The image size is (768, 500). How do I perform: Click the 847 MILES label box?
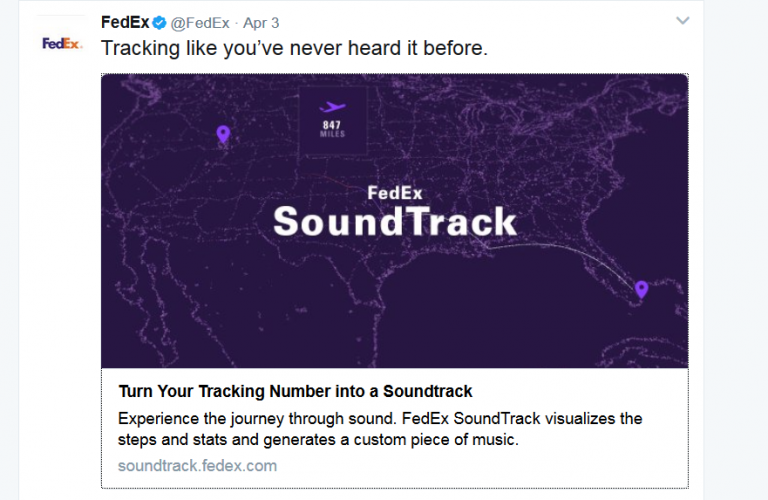tap(333, 120)
